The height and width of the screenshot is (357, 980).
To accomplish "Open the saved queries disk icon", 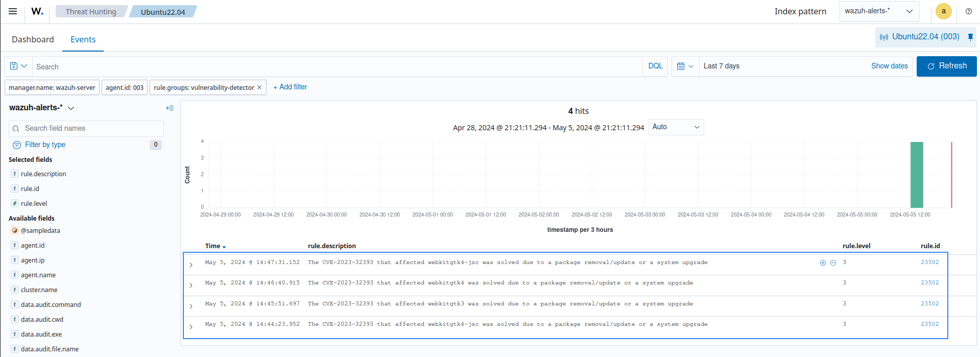I will [x=18, y=66].
